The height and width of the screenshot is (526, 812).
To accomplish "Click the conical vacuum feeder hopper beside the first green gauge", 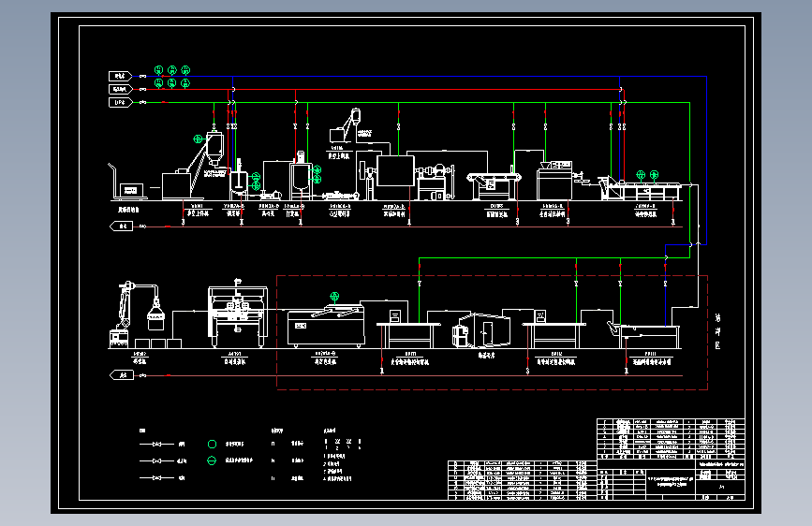I will point(214,148).
